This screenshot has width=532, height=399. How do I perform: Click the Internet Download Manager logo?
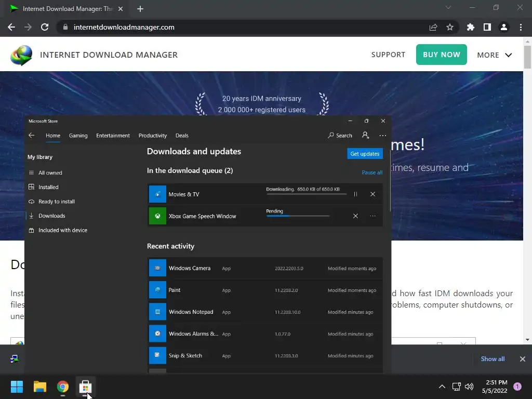(x=21, y=55)
